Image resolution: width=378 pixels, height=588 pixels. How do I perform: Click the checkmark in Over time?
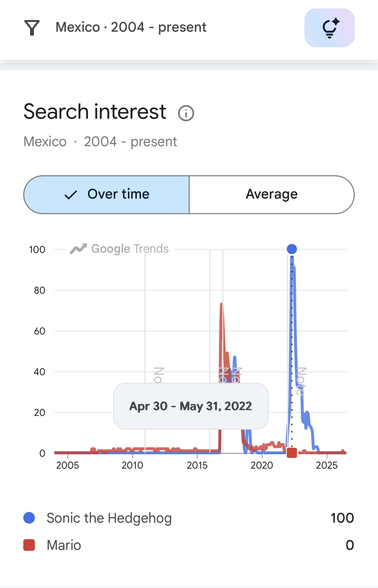[x=71, y=195]
